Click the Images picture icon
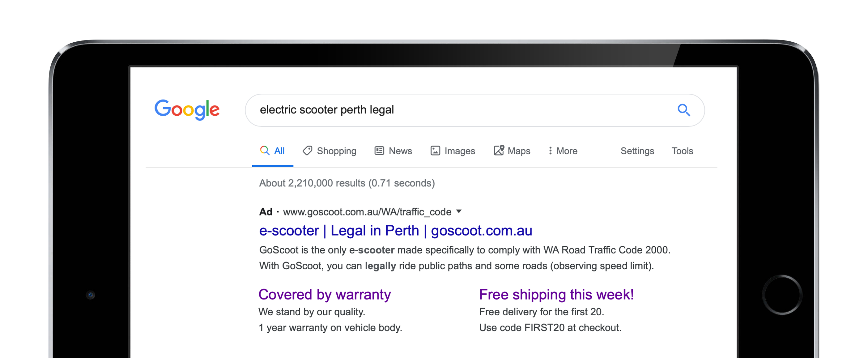Screen dimensions: 868x358 tap(435, 151)
